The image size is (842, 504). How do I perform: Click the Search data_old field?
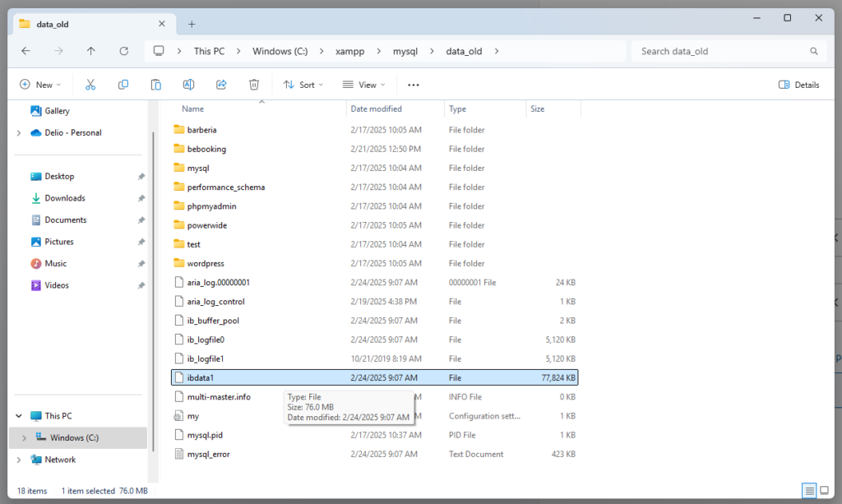(x=722, y=51)
